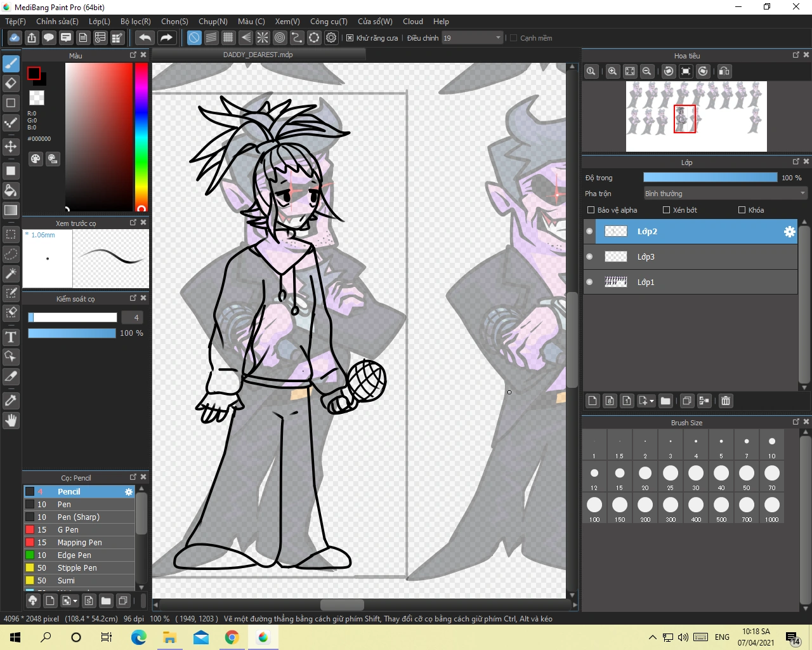
Task: Select the G Pen brush
Action: [68, 529]
